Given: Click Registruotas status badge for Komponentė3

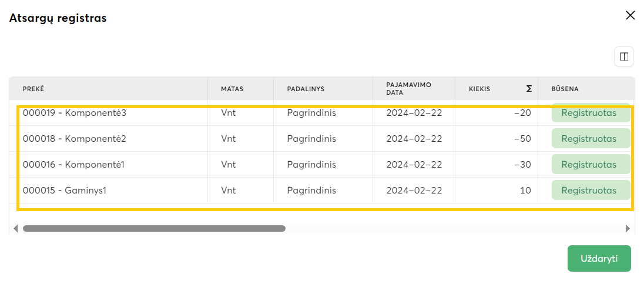Looking at the screenshot, I should tap(589, 113).
